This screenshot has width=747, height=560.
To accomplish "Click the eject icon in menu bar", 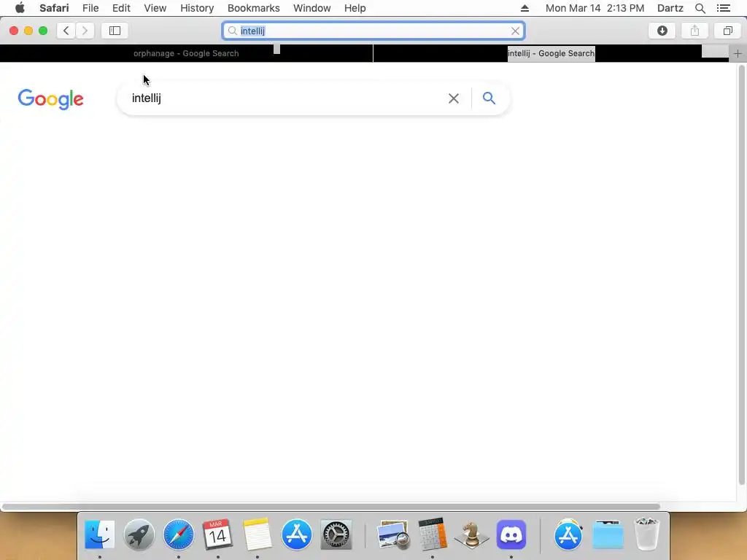I will [x=525, y=8].
